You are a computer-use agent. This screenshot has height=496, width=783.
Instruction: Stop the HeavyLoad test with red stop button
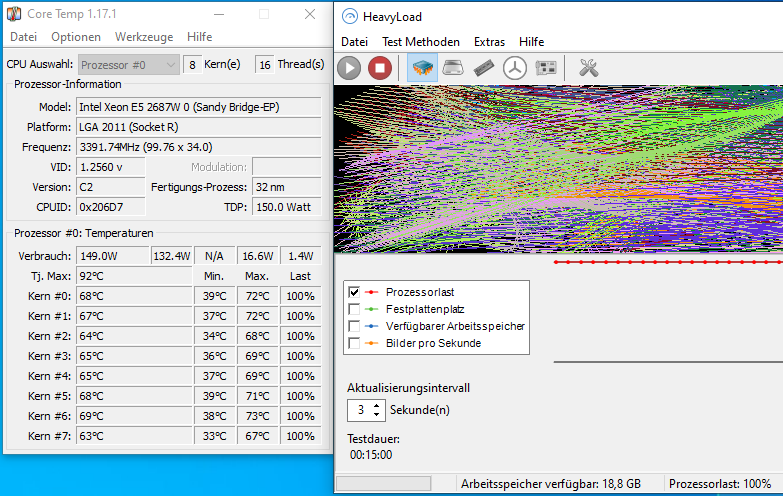pyautogui.click(x=380, y=68)
